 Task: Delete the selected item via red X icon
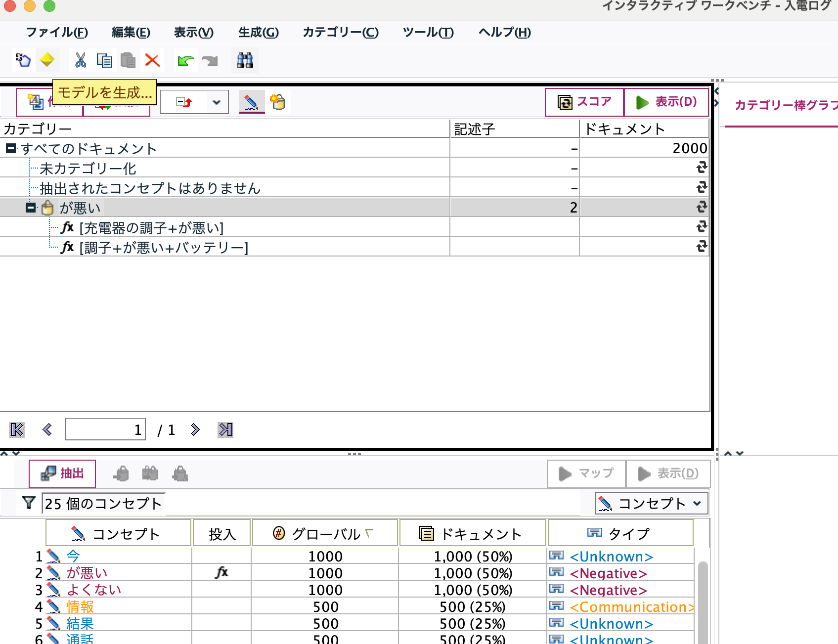click(x=152, y=60)
